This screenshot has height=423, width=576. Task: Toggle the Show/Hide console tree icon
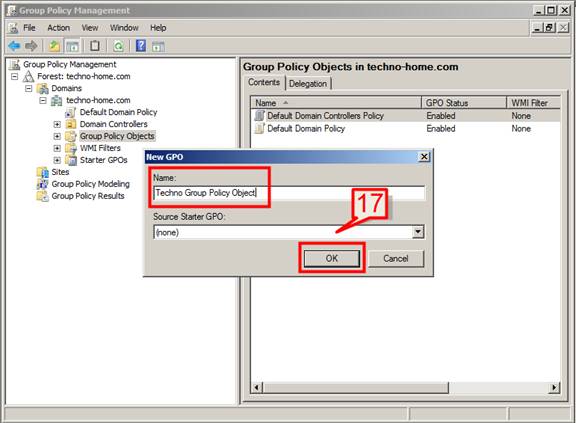click(72, 46)
